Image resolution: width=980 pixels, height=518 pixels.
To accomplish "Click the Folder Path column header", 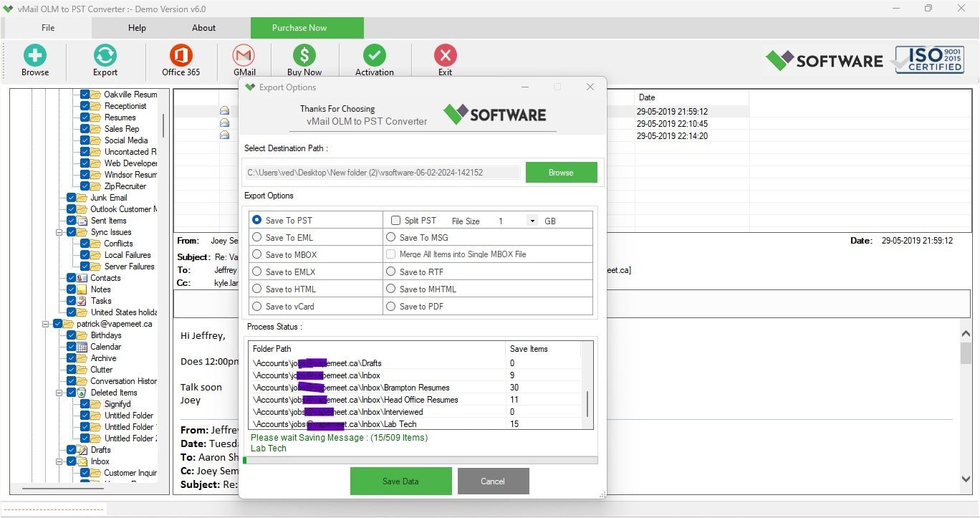I will 377,349.
